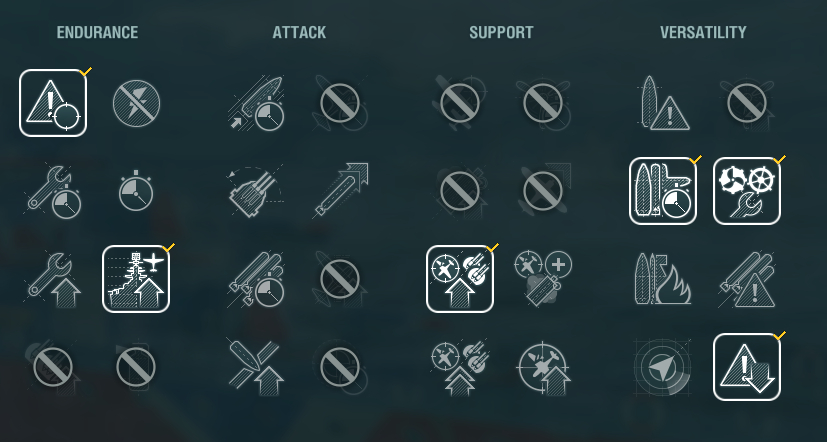Select the ship with flame skill
Viewport: 827px width, 442px height.
pyautogui.click(x=663, y=279)
